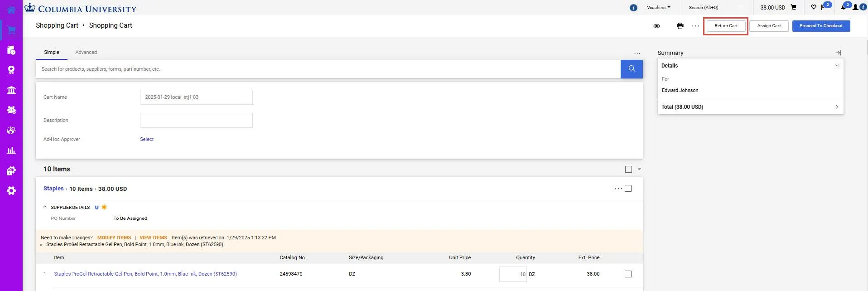Image resolution: width=868 pixels, height=291 pixels.
Task: Collapse the Summary panel arrow
Action: (x=838, y=53)
